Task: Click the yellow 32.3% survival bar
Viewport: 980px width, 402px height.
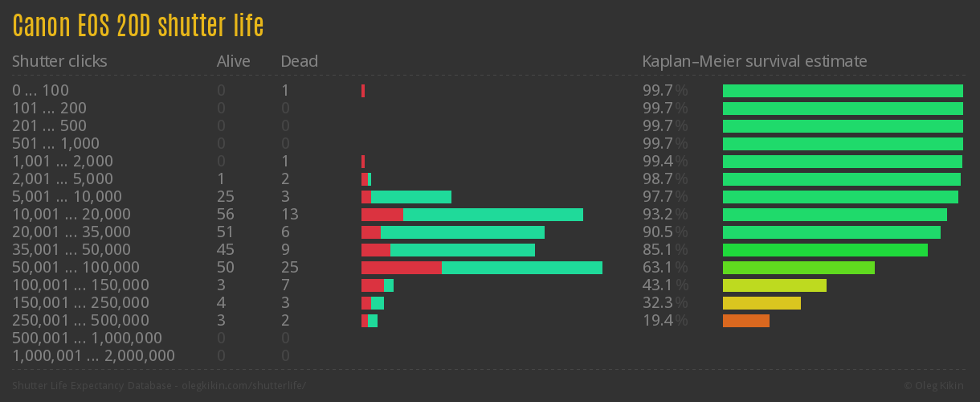Action: 762,303
